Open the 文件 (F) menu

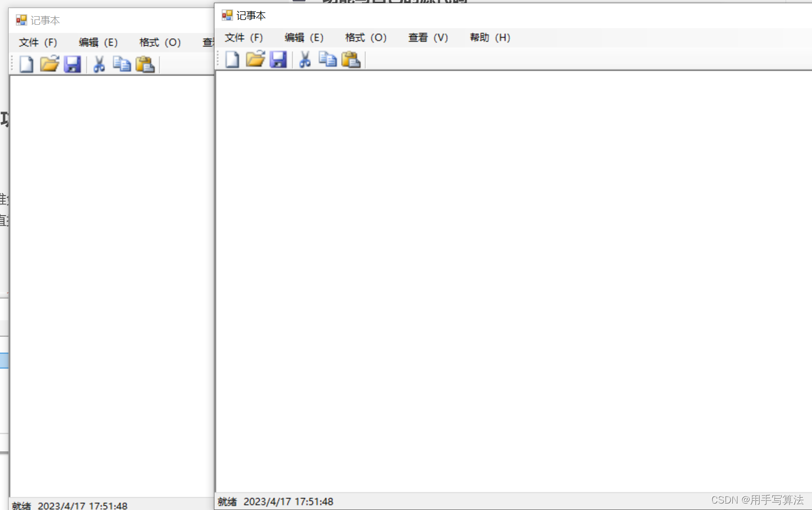(x=244, y=37)
